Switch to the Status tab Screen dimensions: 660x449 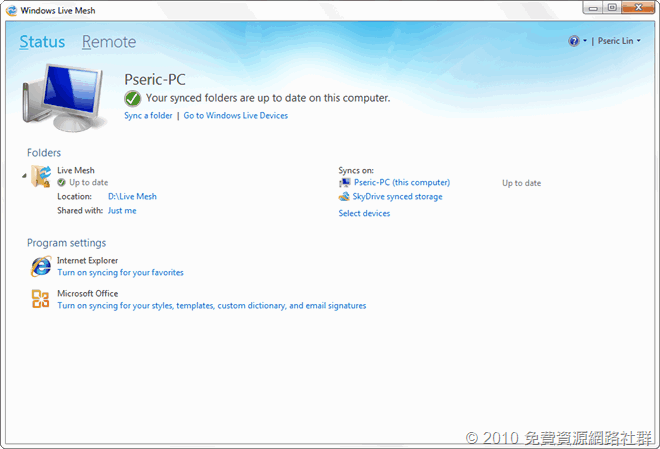(42, 42)
